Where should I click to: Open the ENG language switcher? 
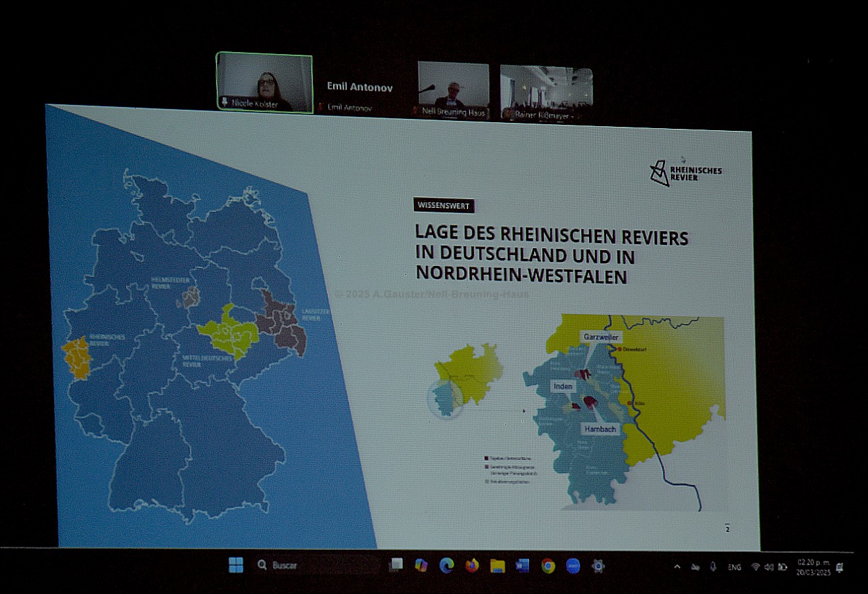click(x=734, y=567)
